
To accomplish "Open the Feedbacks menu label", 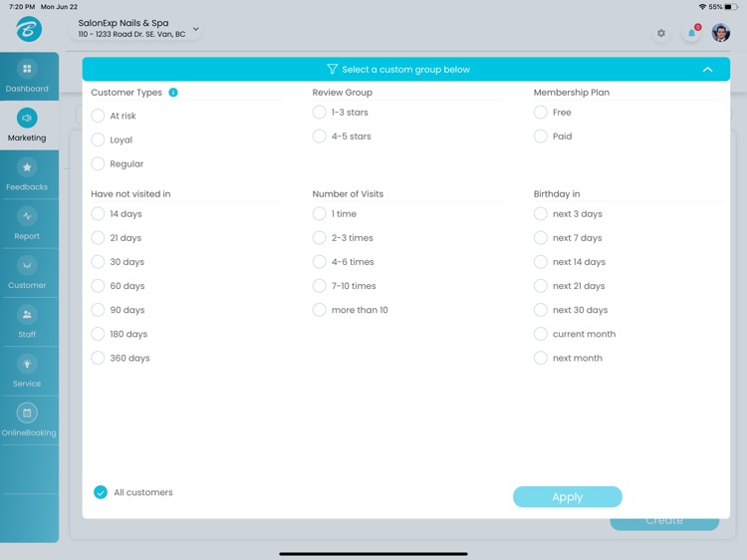I will 27,186.
